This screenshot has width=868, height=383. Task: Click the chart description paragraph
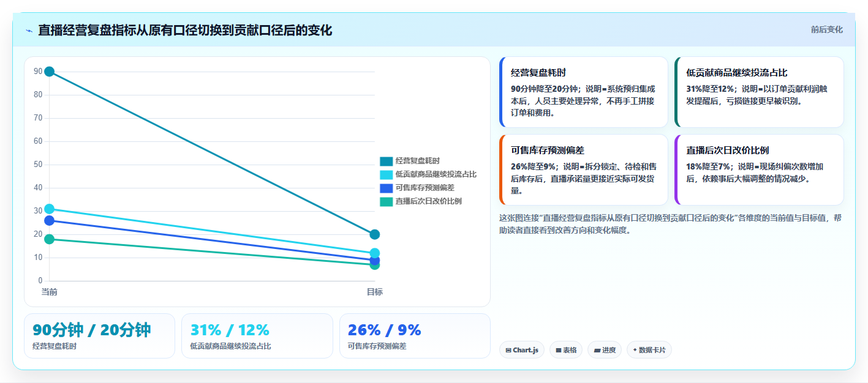[671, 224]
